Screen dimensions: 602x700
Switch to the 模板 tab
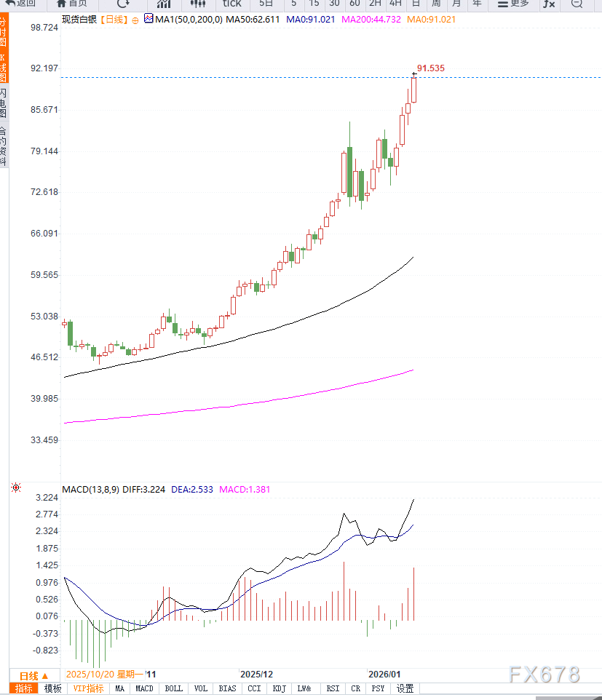click(53, 688)
